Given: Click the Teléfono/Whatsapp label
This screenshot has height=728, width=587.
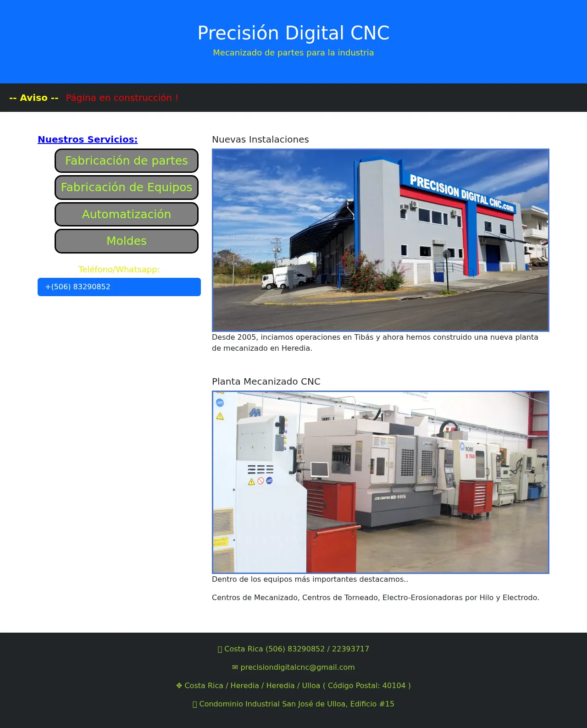Looking at the screenshot, I should pyautogui.click(x=119, y=270).
